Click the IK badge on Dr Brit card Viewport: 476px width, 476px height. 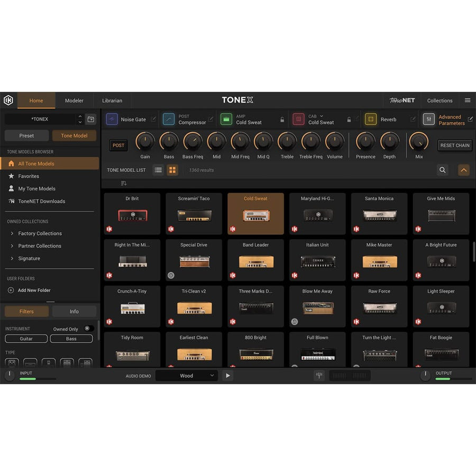point(109,229)
